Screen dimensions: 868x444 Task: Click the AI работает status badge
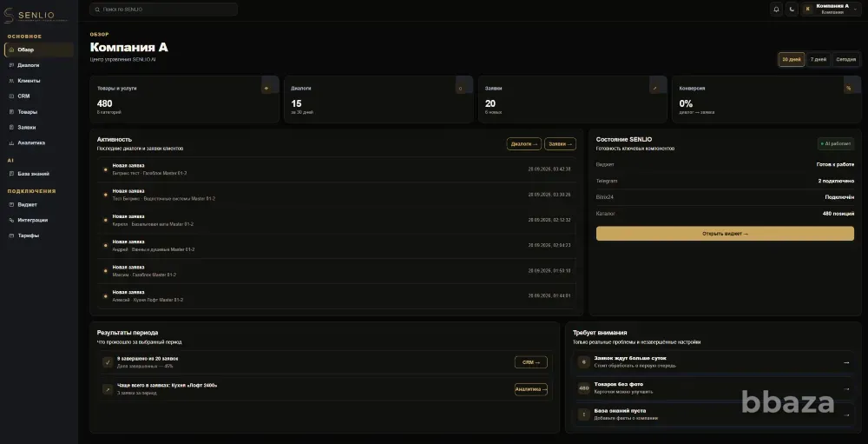[x=836, y=144]
